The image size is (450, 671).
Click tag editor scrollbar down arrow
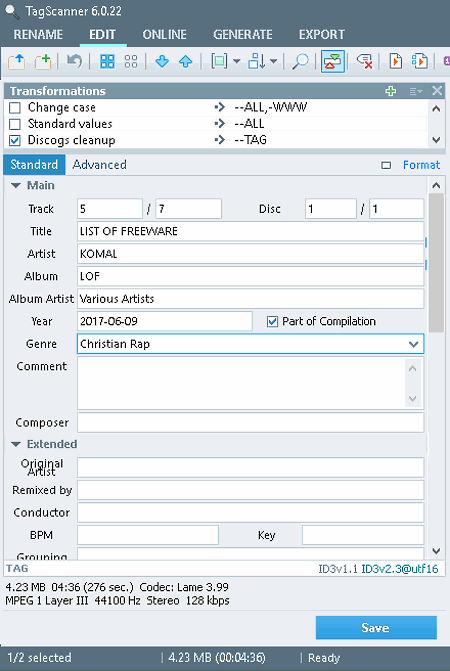pos(436,551)
